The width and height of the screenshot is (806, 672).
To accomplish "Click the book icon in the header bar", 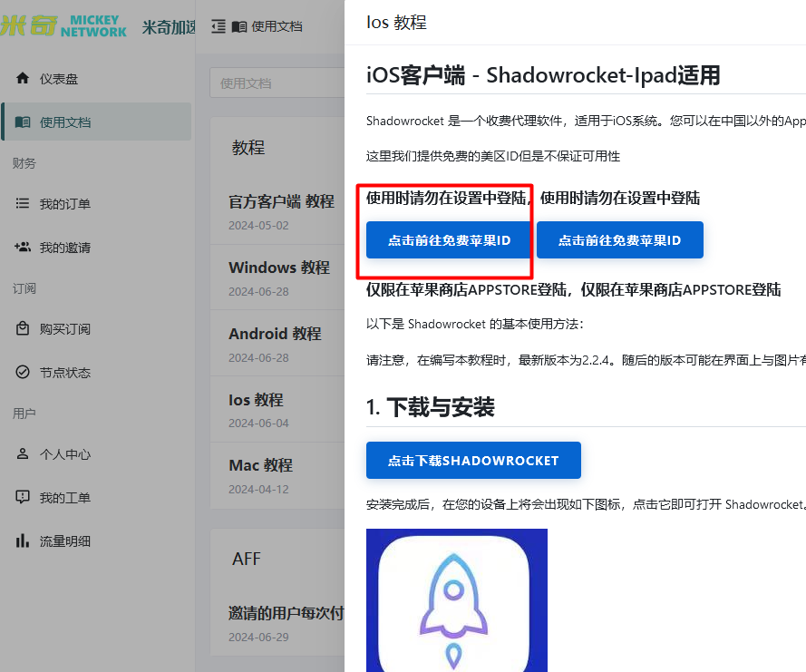I will (239, 26).
